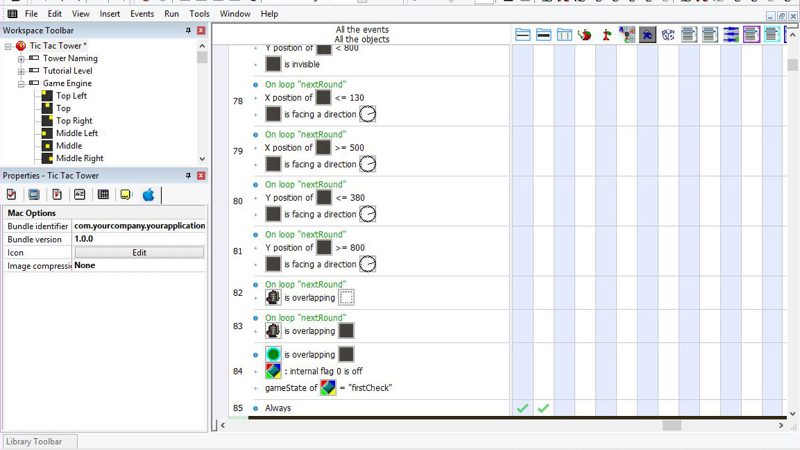This screenshot has width=800, height=450.
Task: Expand the Tower Naming frame
Action: (x=21, y=59)
